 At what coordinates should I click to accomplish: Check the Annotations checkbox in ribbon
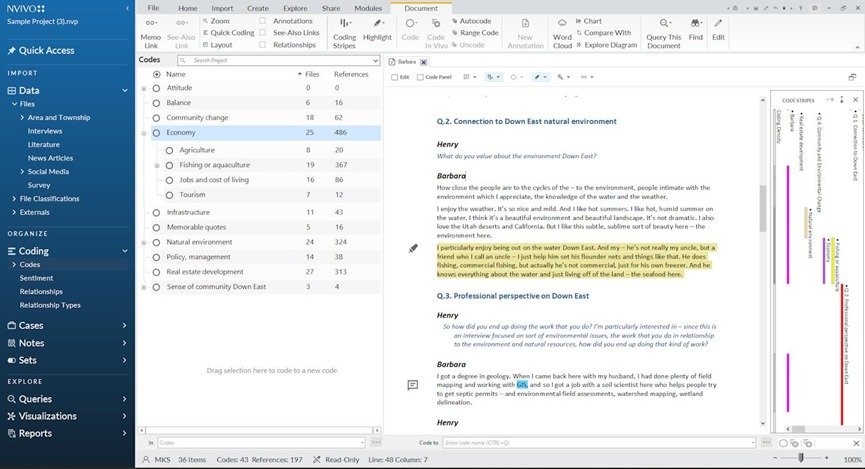pos(263,21)
